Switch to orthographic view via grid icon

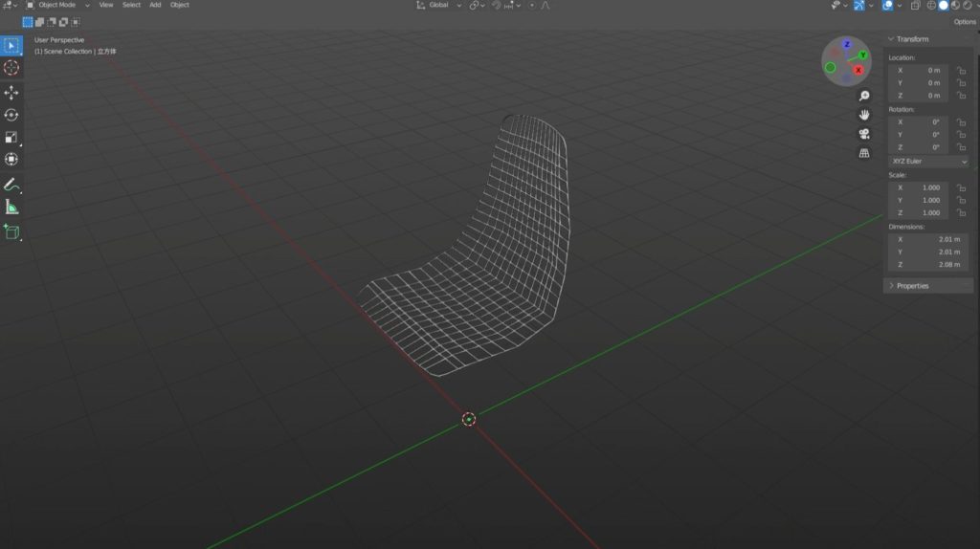point(864,153)
